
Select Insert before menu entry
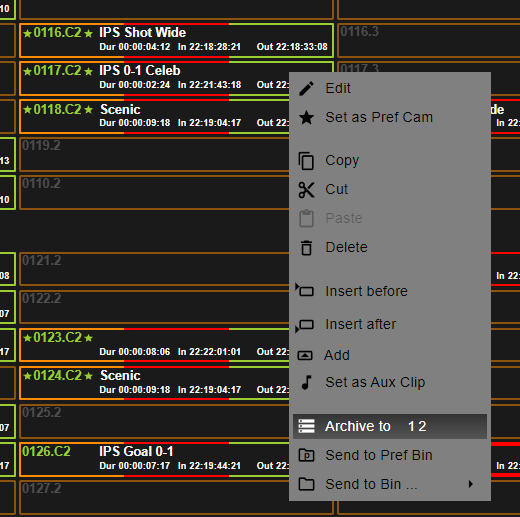(x=390, y=291)
